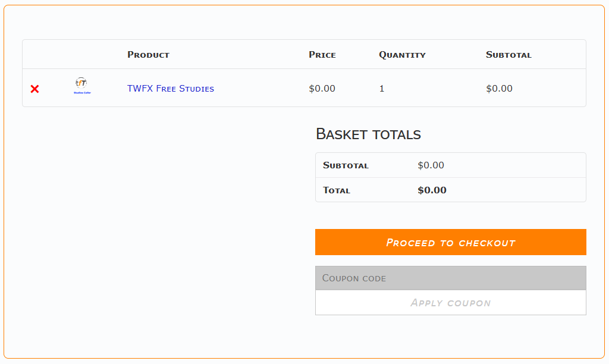The width and height of the screenshot is (609, 364).
Task: Select the item price $0.00 cell
Action: [322, 89]
